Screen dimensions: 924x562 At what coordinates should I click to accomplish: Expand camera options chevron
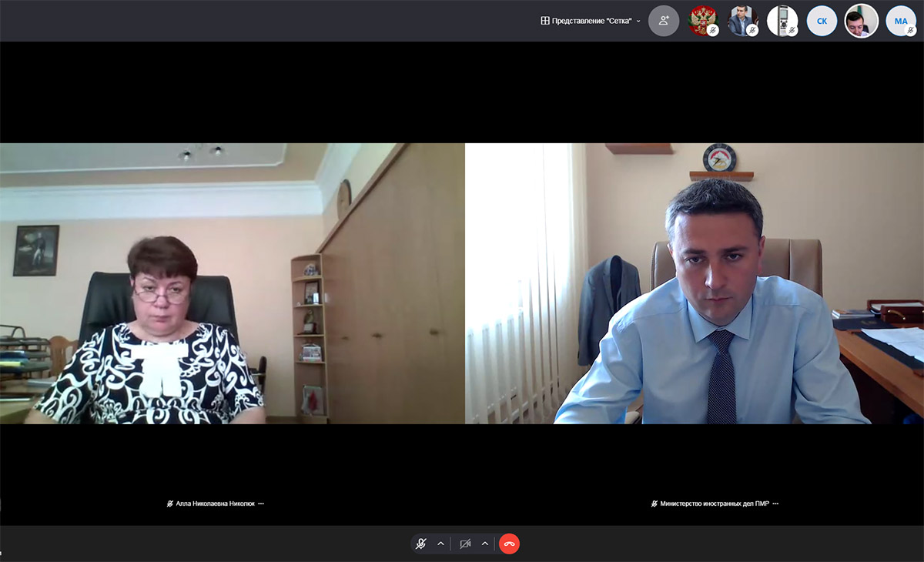485,544
